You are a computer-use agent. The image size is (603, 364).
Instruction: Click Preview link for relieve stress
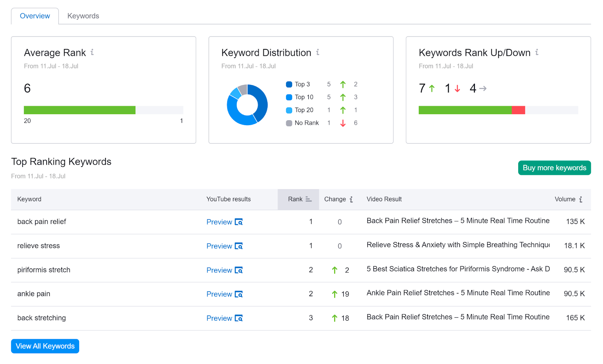[219, 246]
